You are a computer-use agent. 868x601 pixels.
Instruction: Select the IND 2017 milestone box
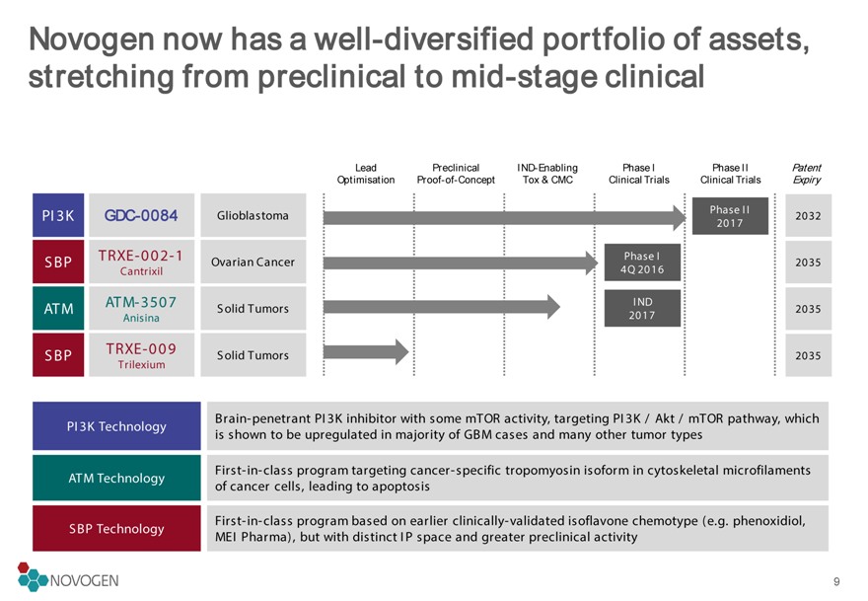[x=642, y=309]
